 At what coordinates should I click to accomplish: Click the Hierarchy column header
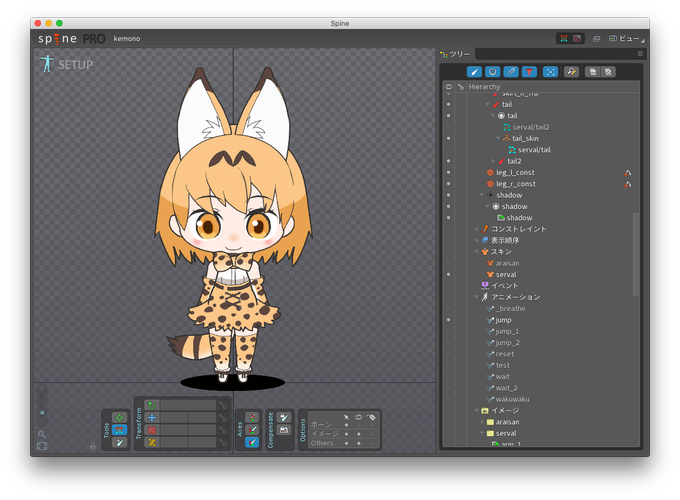point(484,87)
